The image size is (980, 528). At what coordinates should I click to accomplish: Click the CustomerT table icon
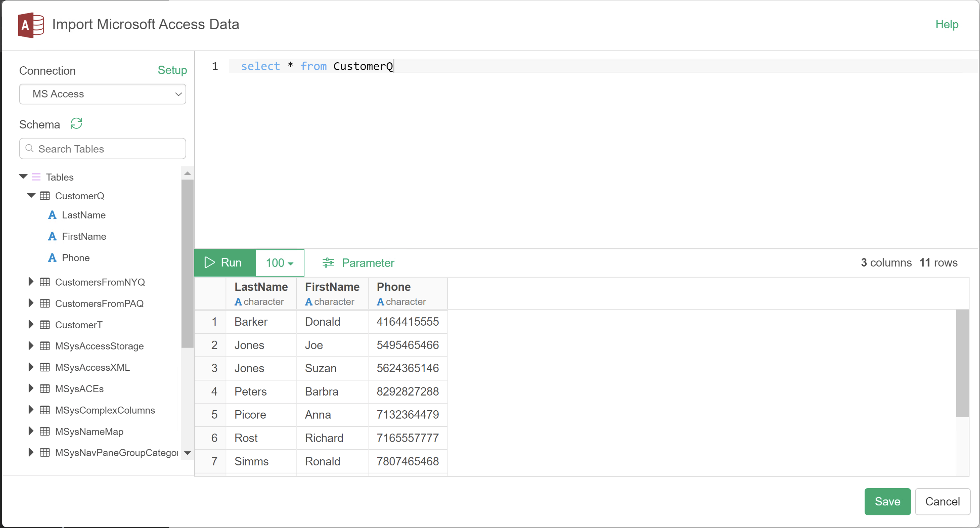click(45, 324)
